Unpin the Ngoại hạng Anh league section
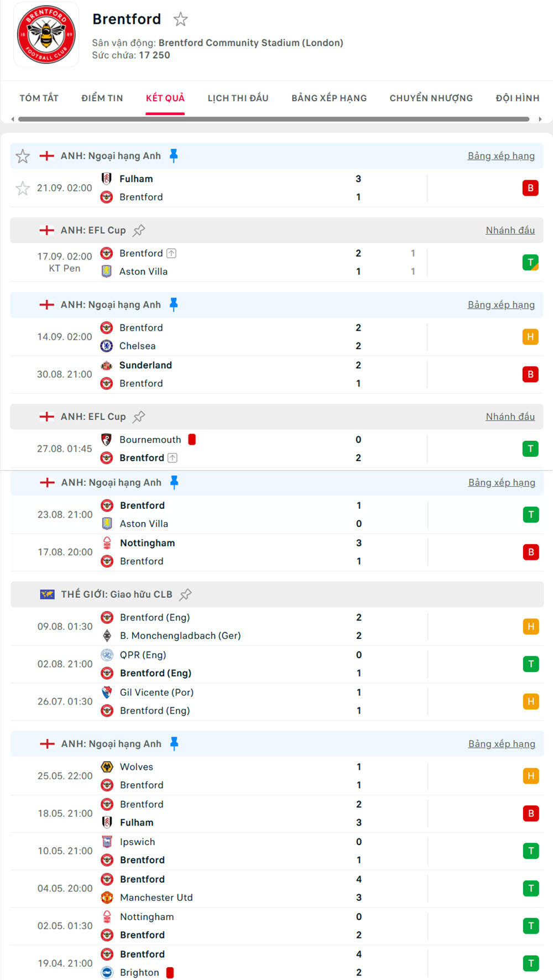The height and width of the screenshot is (980, 553). coord(174,155)
